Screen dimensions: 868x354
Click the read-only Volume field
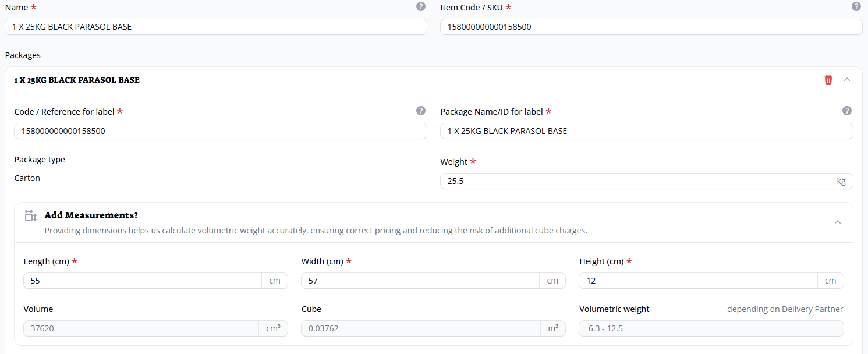pyautogui.click(x=141, y=328)
